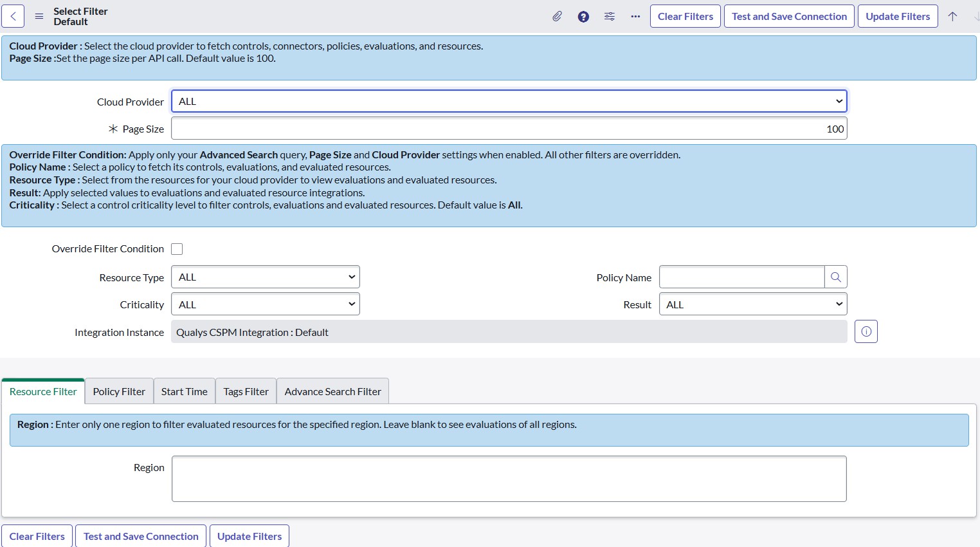
Task: Open help with the question mark icon
Action: 583,17
